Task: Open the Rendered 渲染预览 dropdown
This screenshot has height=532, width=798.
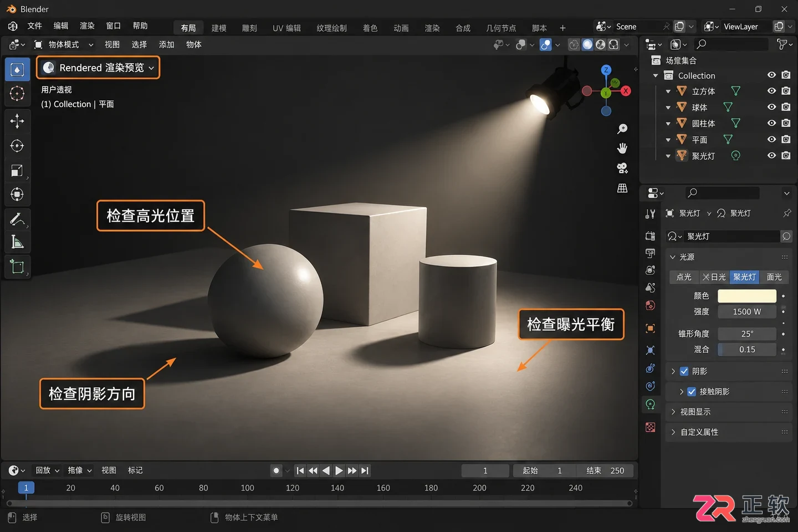Action: point(98,68)
